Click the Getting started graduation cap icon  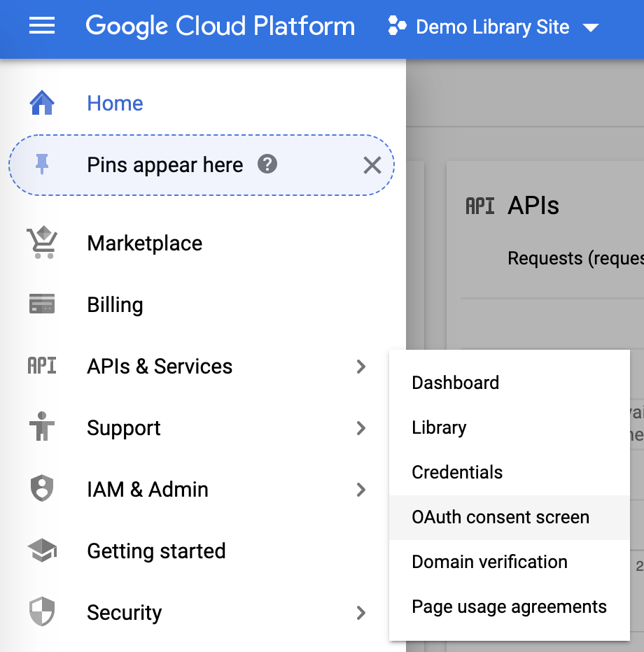coord(42,550)
